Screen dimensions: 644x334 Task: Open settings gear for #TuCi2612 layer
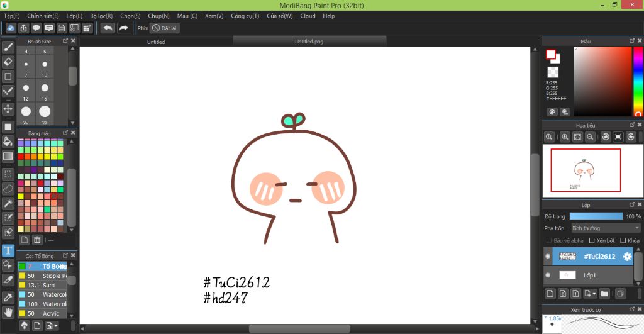tap(627, 257)
